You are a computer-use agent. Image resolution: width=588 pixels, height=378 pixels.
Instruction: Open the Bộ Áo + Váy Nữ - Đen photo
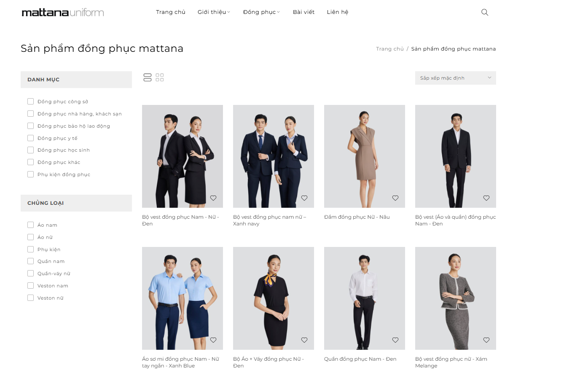[274, 298]
